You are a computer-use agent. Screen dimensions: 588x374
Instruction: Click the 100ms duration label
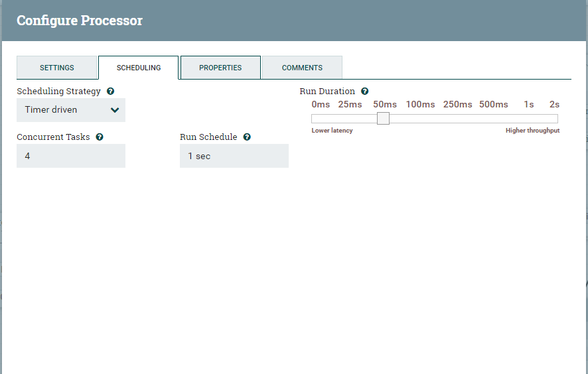(x=420, y=104)
